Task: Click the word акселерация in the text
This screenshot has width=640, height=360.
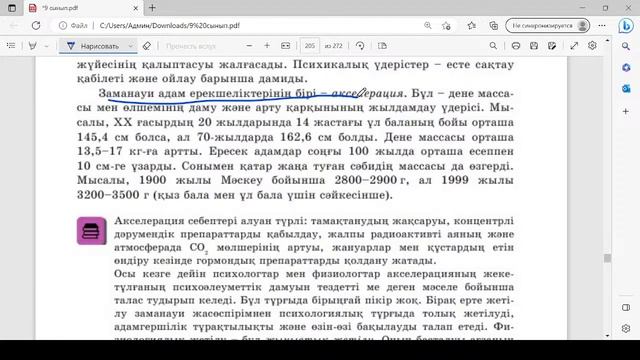Action: click(367, 93)
